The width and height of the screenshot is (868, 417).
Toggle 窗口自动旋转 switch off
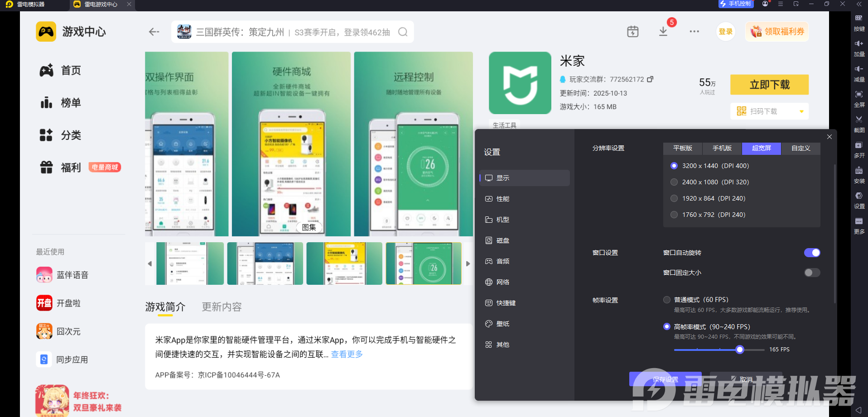[x=812, y=253]
